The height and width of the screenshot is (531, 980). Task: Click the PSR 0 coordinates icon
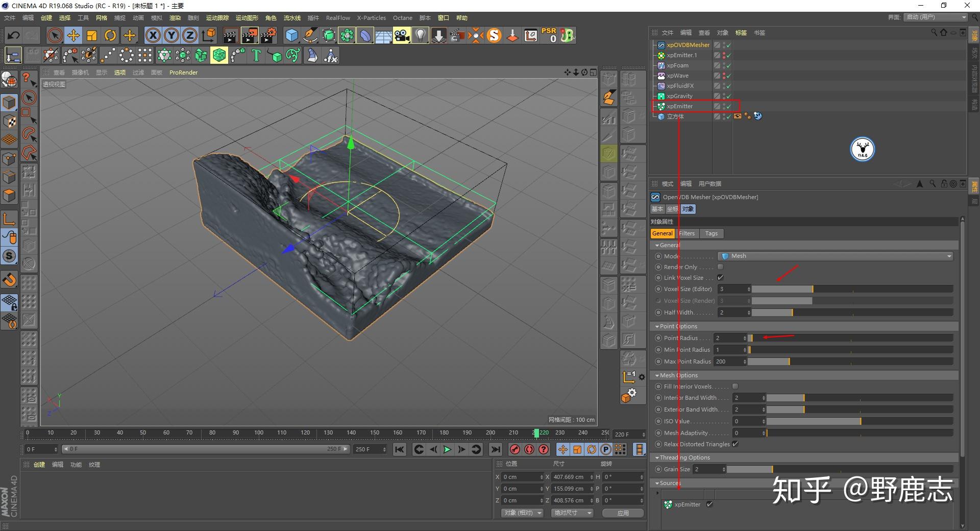(x=548, y=35)
